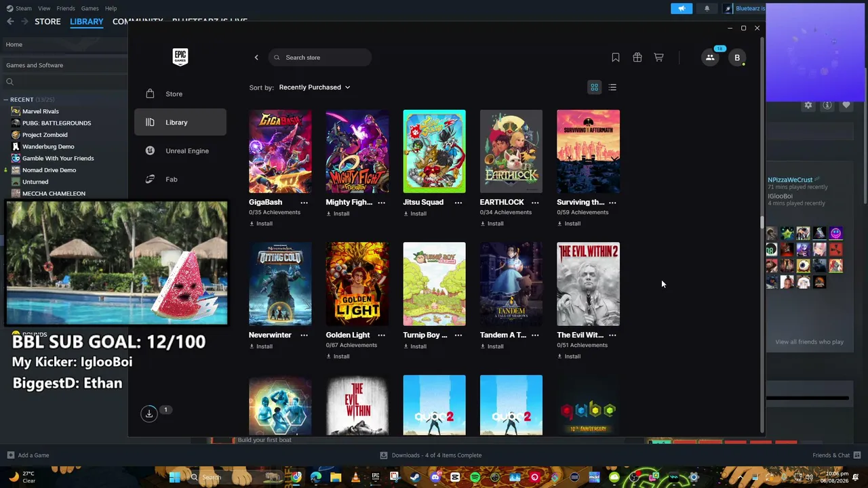Open Discord from the Windows taskbar
The image size is (868, 488).
[435, 477]
